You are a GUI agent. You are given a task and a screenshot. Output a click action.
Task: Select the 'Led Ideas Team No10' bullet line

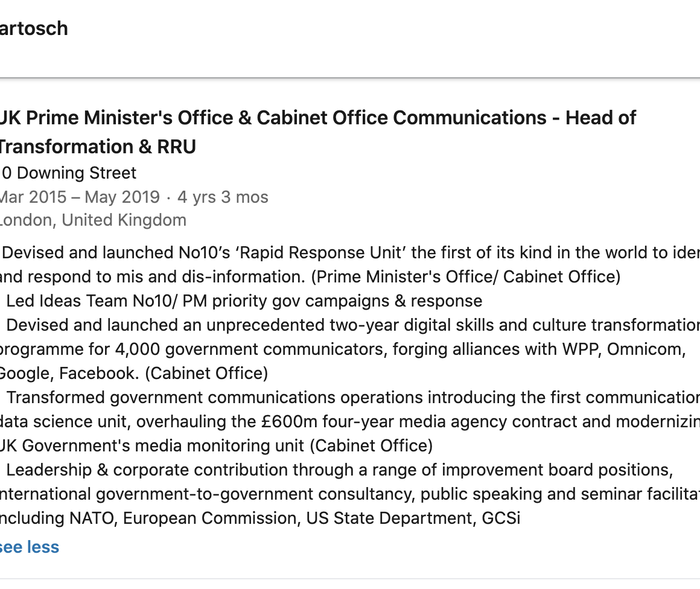244,301
